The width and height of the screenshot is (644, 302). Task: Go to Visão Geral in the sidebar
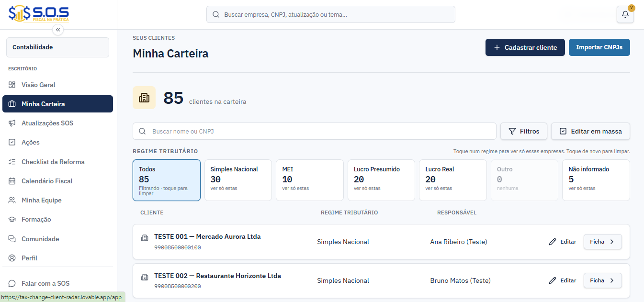click(57, 85)
